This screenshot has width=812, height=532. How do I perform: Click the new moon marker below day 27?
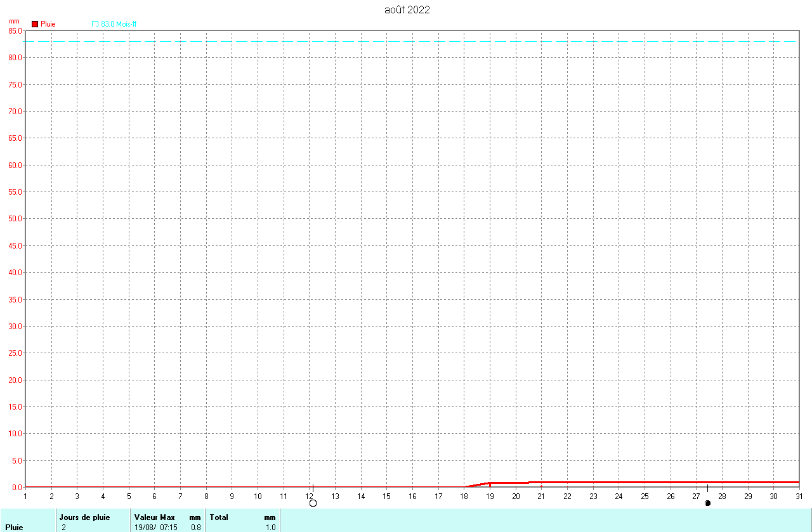pyautogui.click(x=707, y=503)
